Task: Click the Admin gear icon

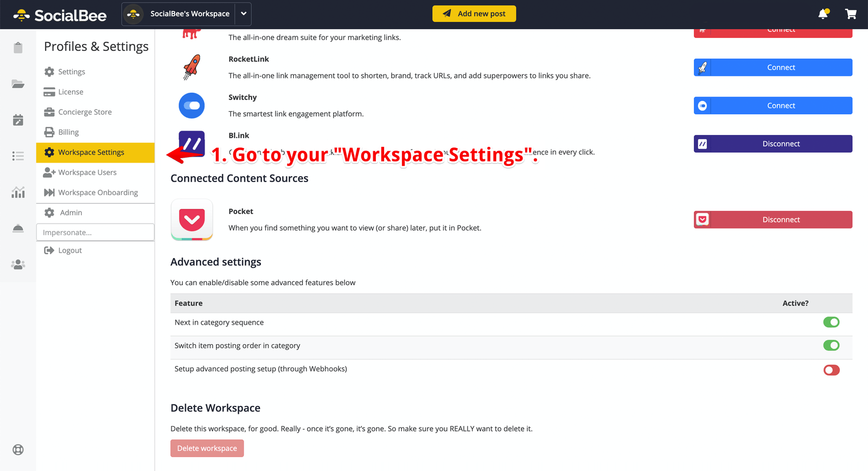Action: (x=49, y=212)
